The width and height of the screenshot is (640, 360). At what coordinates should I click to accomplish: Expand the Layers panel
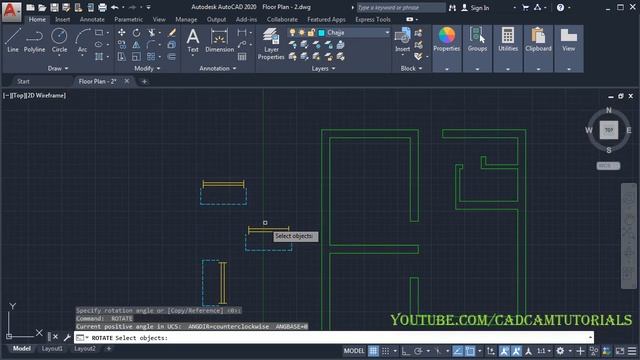(x=323, y=68)
